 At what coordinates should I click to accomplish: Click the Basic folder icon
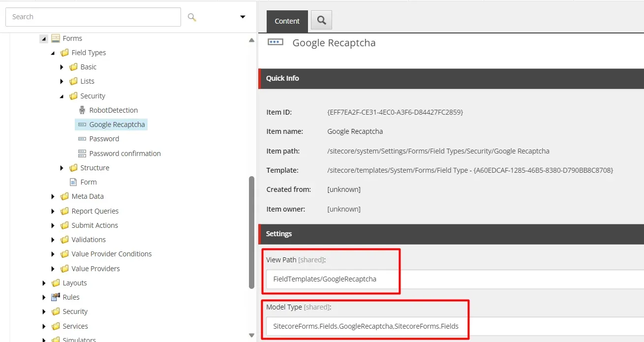(x=73, y=67)
